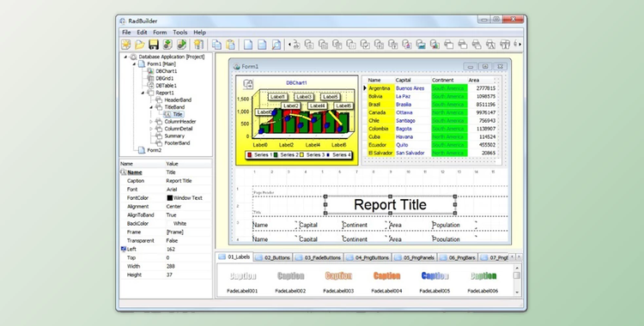
Task: Select the FadeLabel004 orange caption thumbnail
Action: 387,276
